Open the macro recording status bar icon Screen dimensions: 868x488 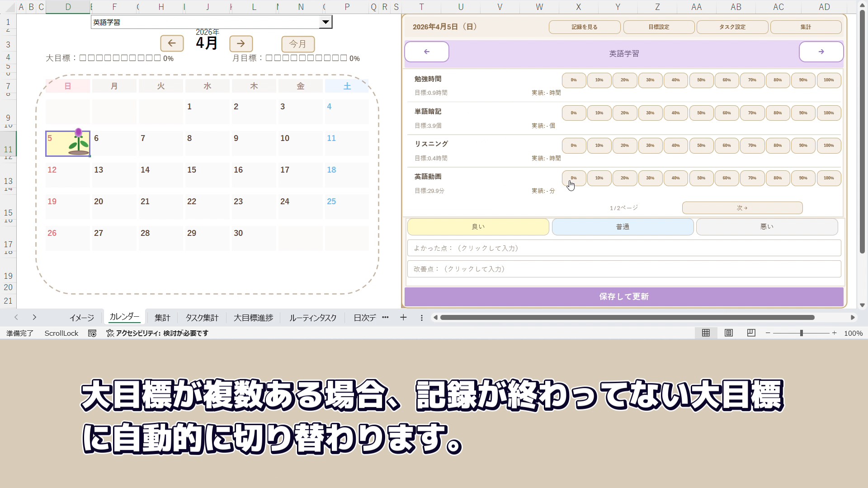92,333
